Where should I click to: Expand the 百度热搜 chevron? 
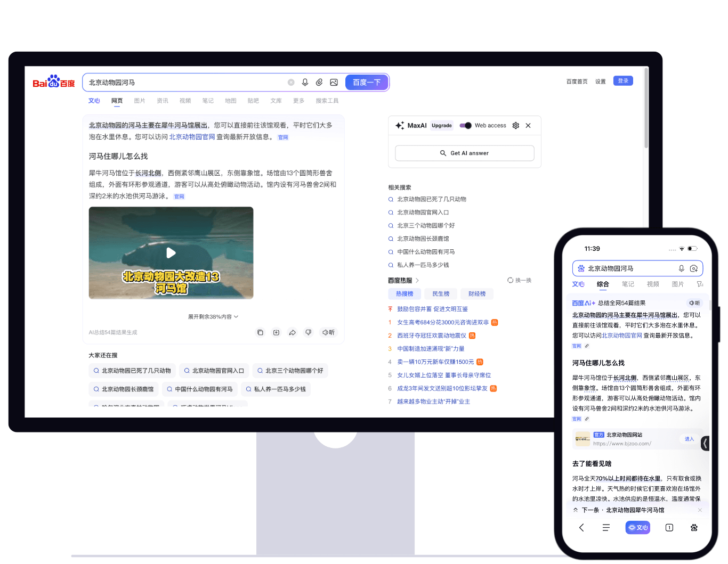417,281
